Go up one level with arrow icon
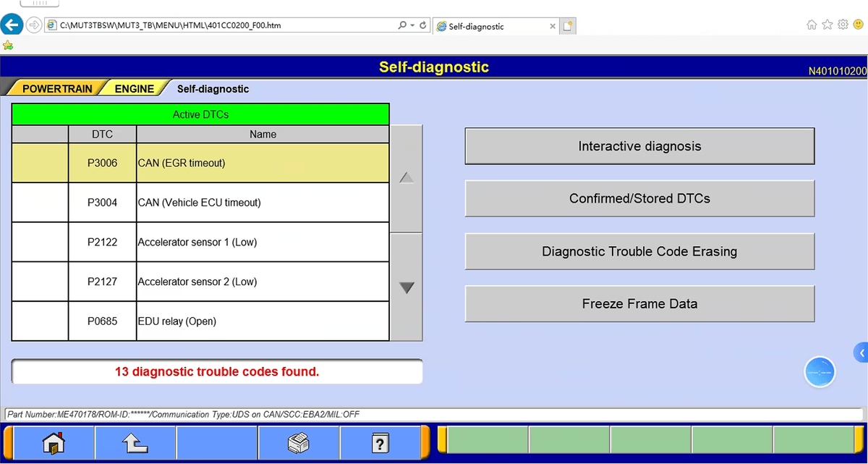 135,442
